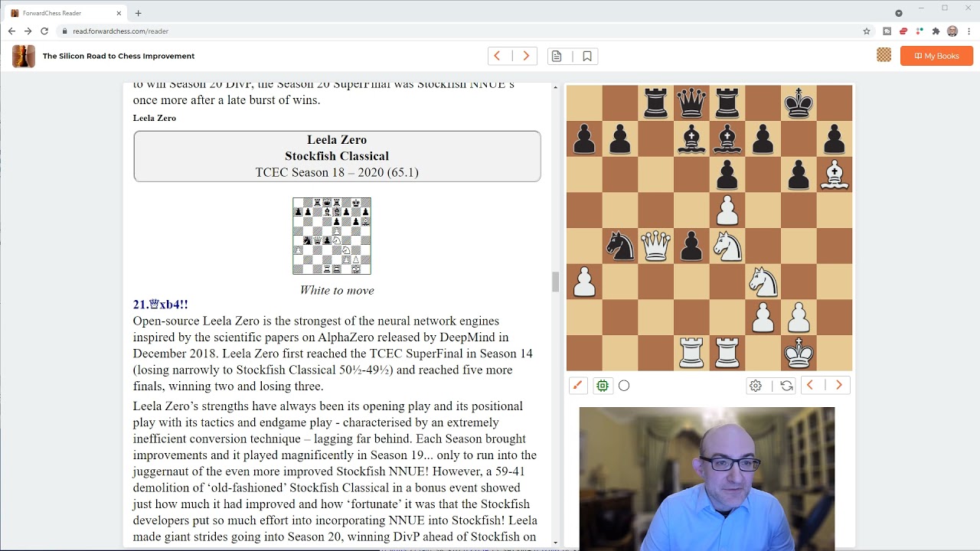The width and height of the screenshot is (980, 551).
Task: Go to the next book page
Action: (526, 56)
